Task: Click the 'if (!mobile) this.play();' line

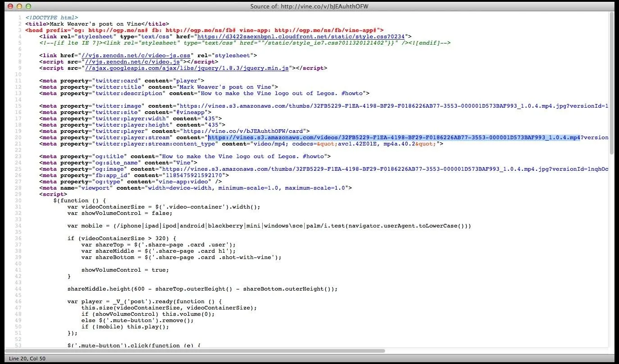Action: click(x=125, y=327)
